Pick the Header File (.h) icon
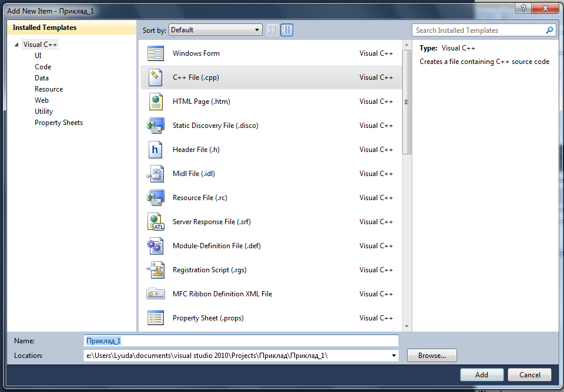Screen dimensions: 564x392 pos(155,150)
